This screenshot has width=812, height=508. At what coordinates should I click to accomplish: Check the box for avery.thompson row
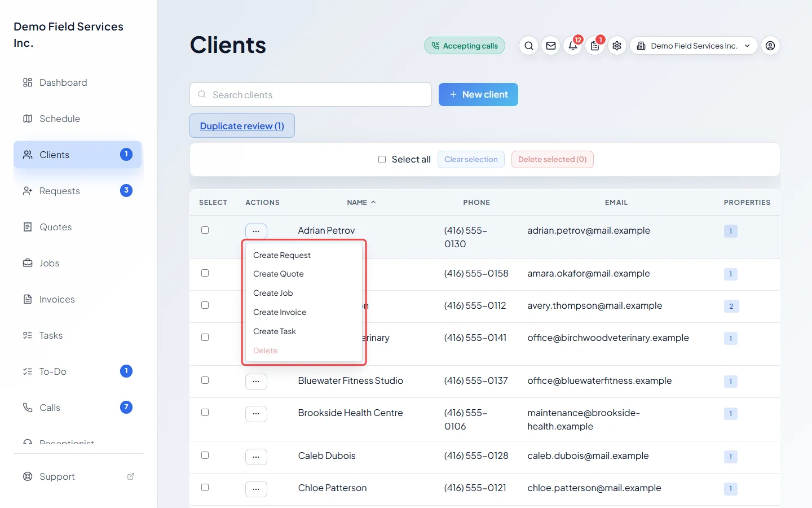point(205,305)
